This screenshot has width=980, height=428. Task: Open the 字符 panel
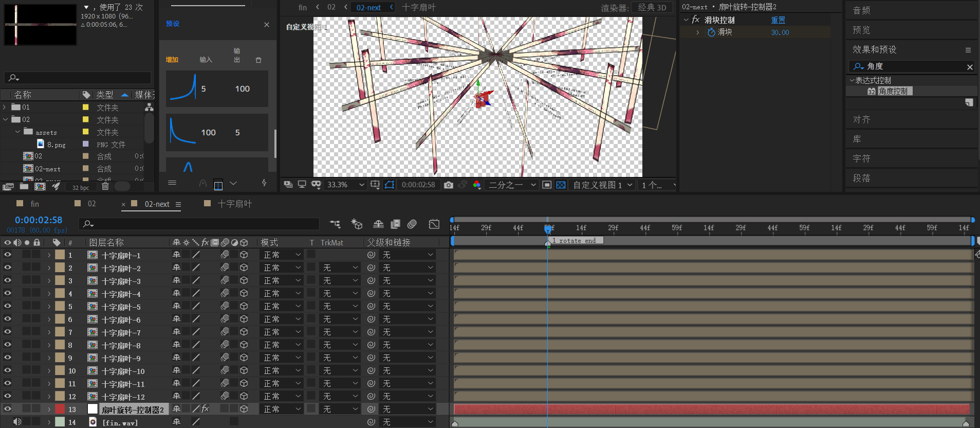[x=861, y=158]
